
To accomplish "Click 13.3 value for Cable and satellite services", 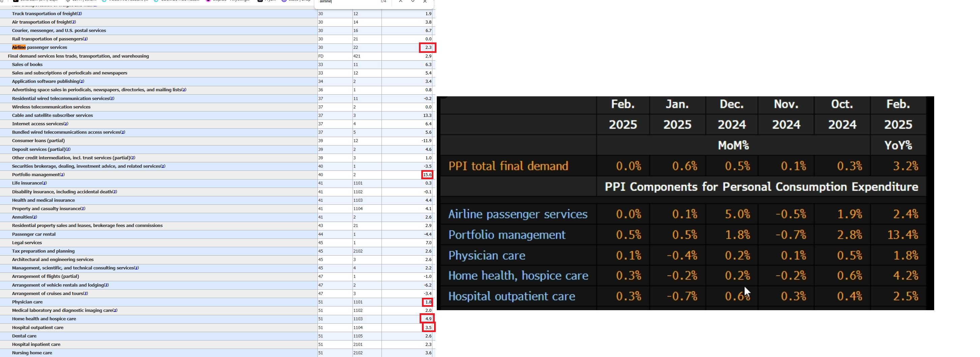I will click(x=427, y=116).
